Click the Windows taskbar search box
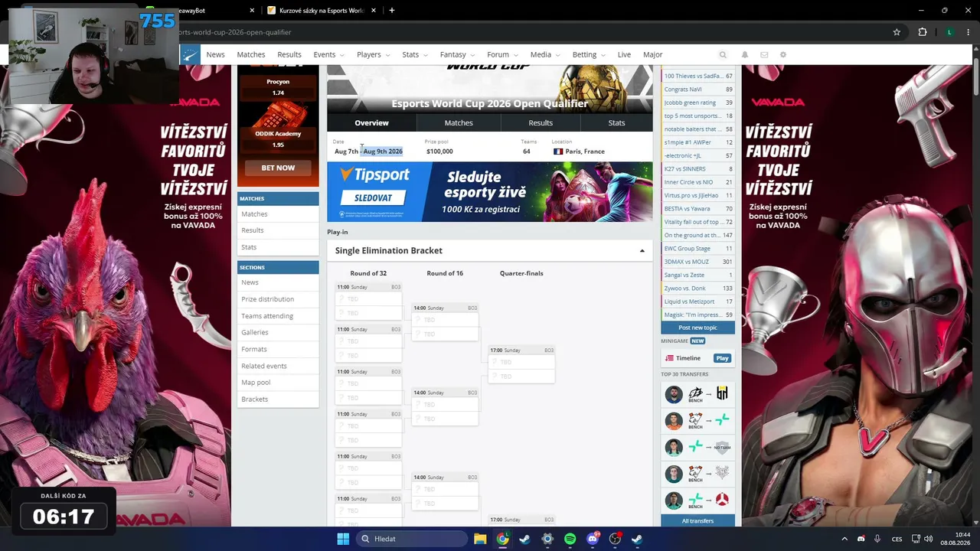 tap(412, 539)
